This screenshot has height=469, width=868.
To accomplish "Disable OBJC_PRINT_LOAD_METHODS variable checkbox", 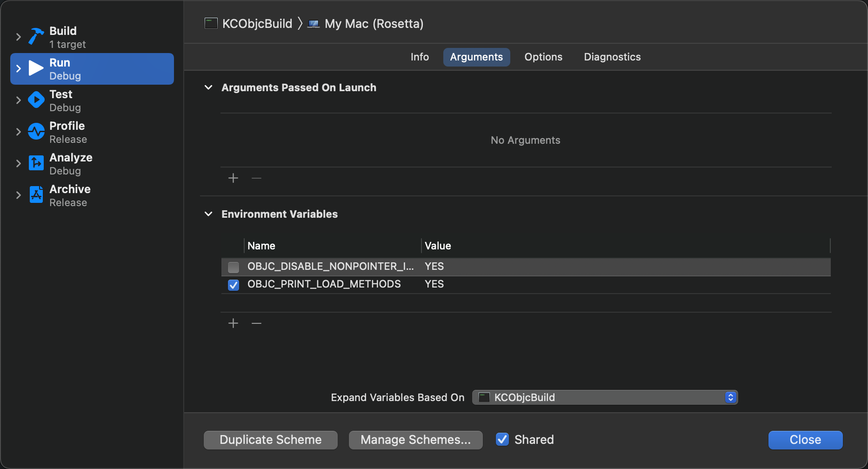I will point(234,285).
